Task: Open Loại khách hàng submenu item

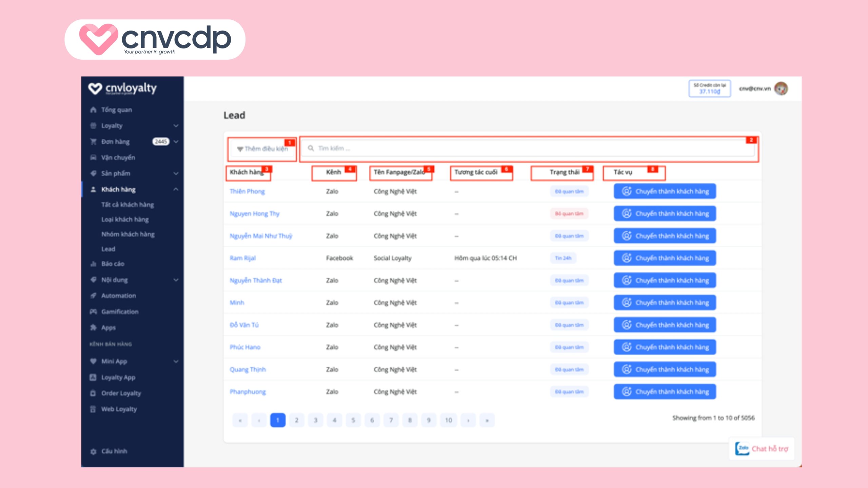Action: pyautogui.click(x=125, y=219)
